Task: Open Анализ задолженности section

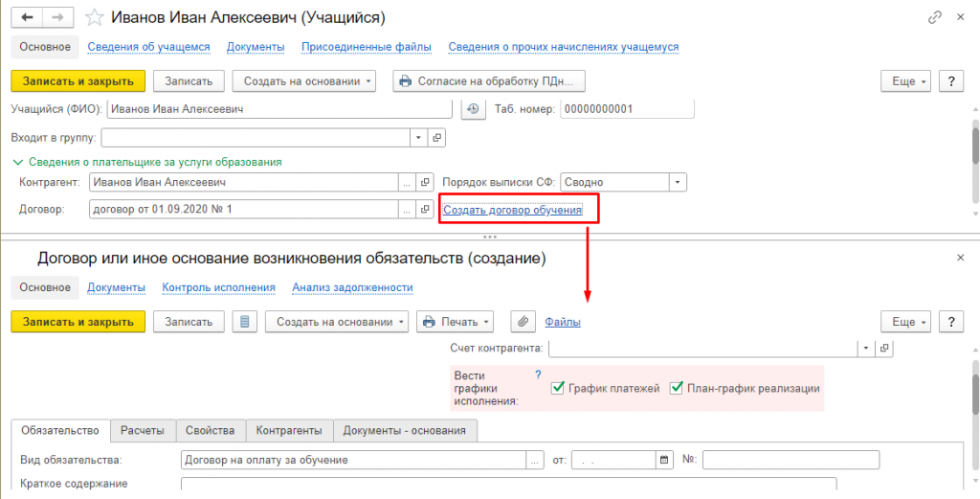Action: pos(352,287)
